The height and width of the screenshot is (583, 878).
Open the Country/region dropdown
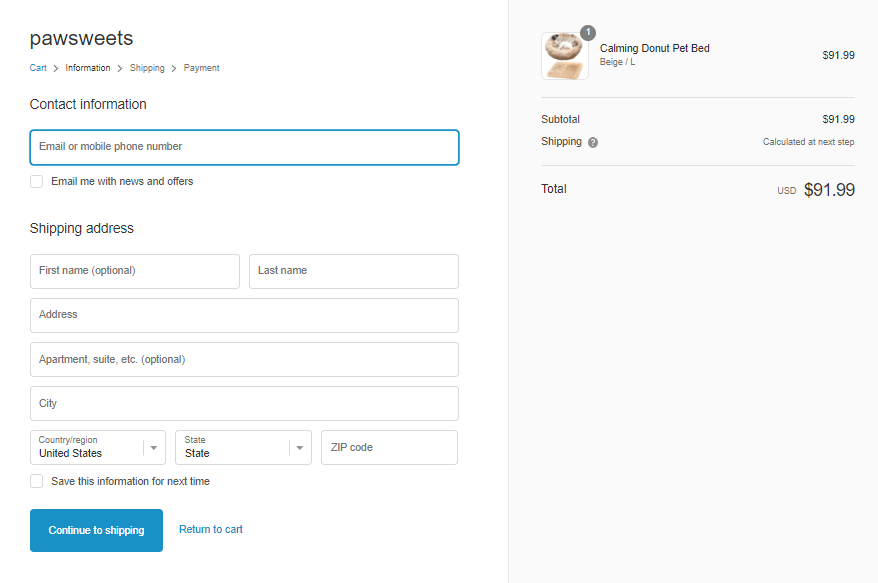tap(98, 447)
